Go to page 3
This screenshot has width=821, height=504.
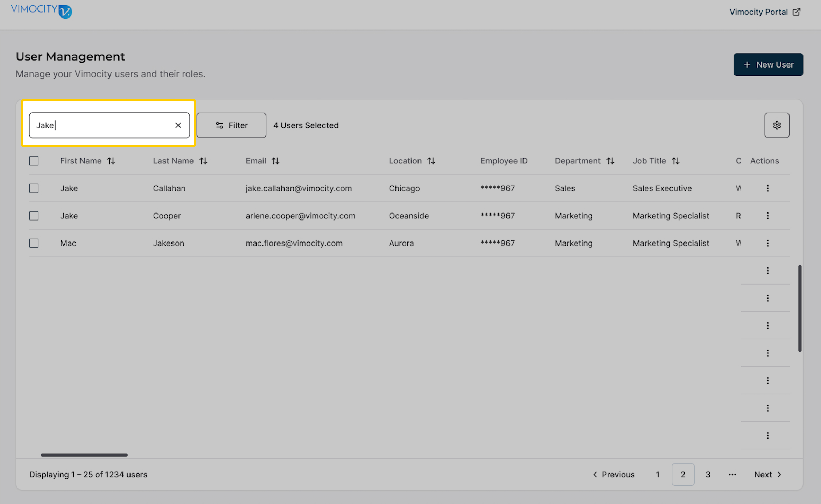pos(708,475)
